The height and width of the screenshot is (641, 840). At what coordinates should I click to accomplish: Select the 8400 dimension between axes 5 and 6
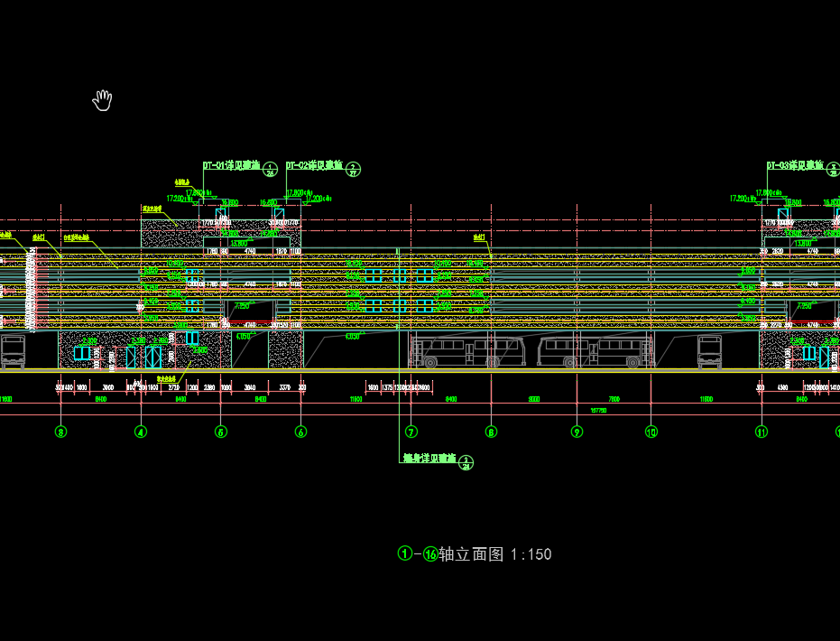[x=261, y=399]
